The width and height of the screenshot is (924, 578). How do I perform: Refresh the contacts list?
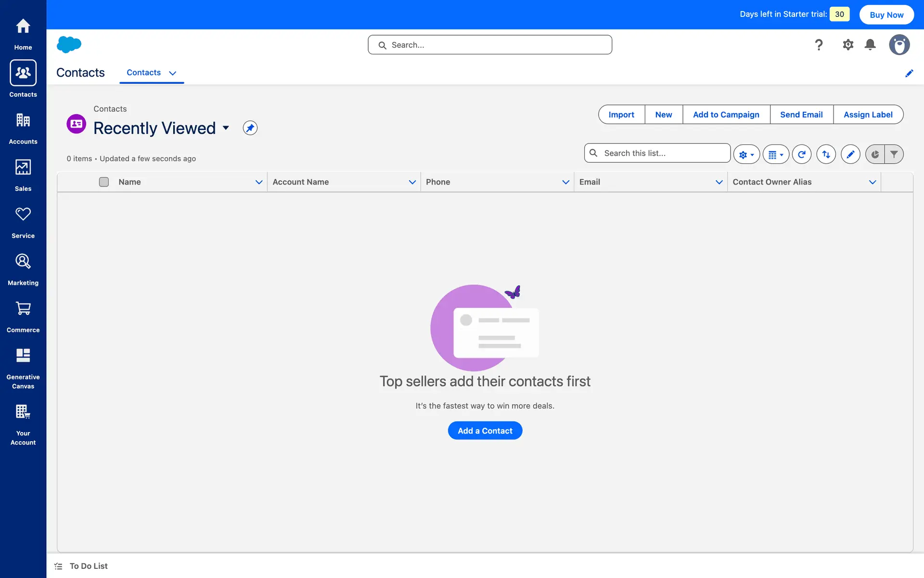(801, 154)
